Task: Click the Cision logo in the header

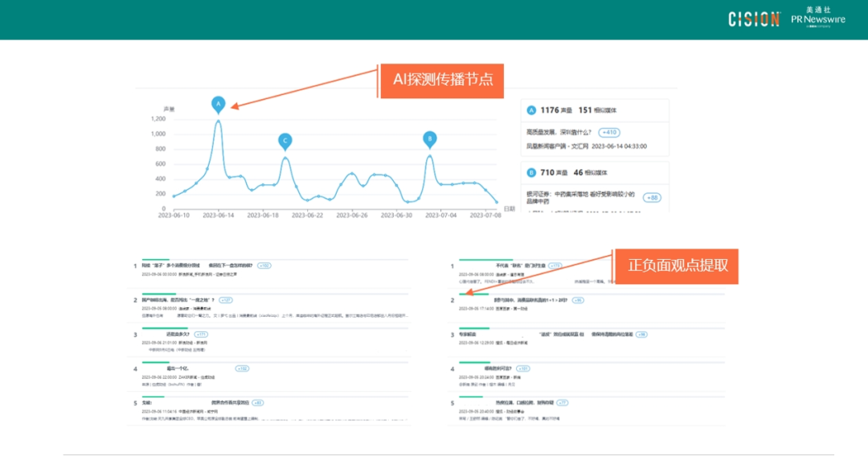Action: click(x=754, y=19)
